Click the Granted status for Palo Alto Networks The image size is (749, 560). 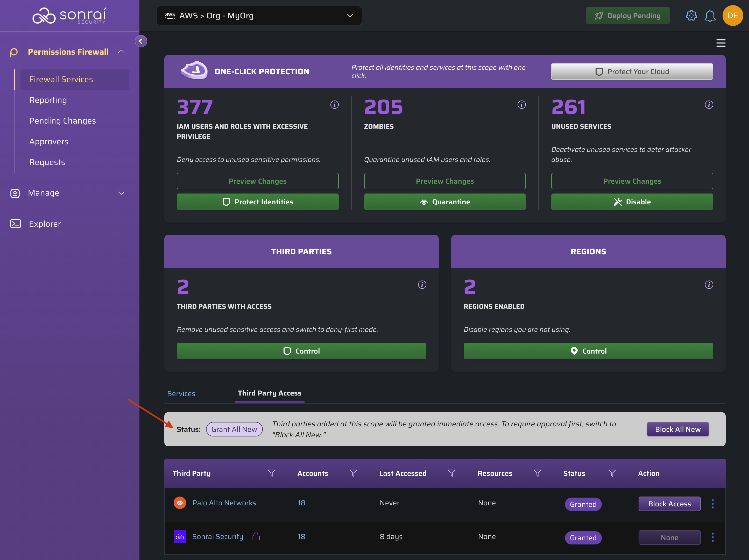pyautogui.click(x=583, y=504)
